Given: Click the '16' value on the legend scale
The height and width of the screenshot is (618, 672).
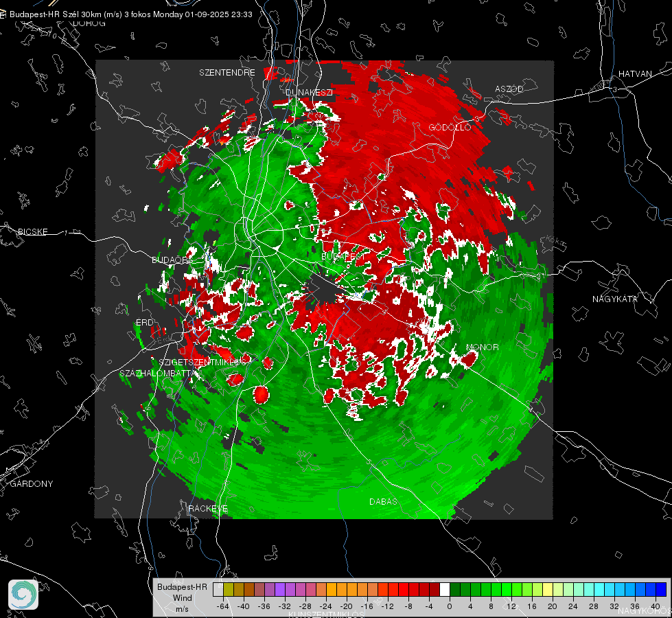Looking at the screenshot, I should pos(532,606).
